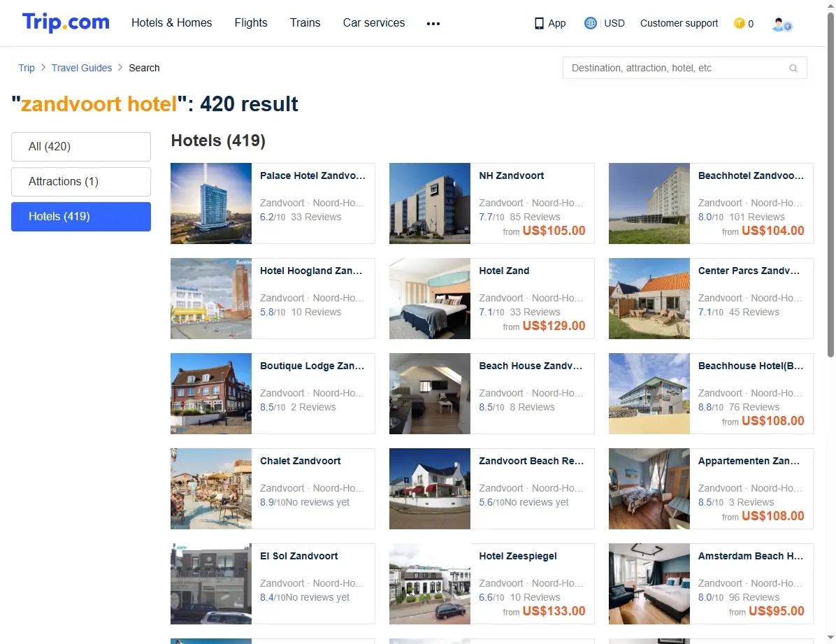Click the vertical page scrollbar

coord(830,185)
